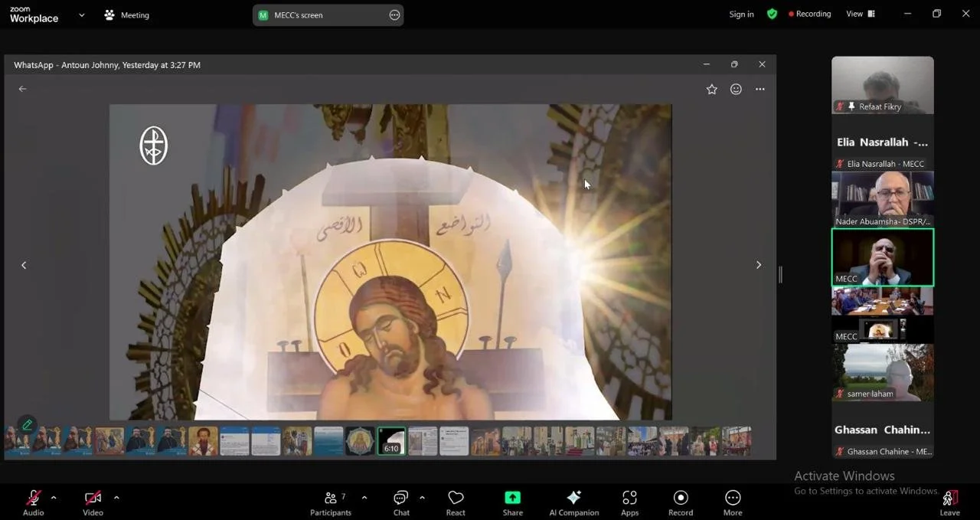Screen dimensions: 980x520
Task: Select the Elia Nasrallah - MECC participant tile
Action: coord(883,142)
